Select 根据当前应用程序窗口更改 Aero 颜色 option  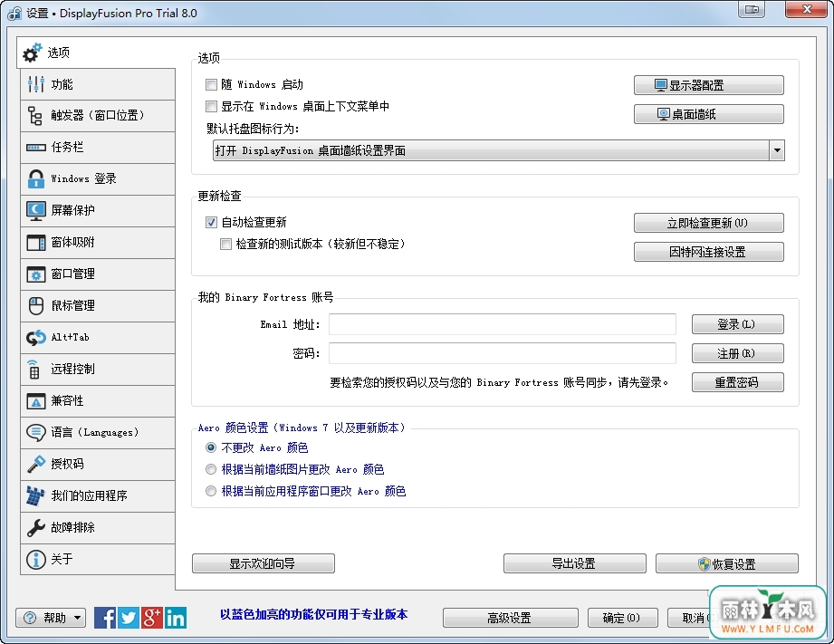point(211,491)
